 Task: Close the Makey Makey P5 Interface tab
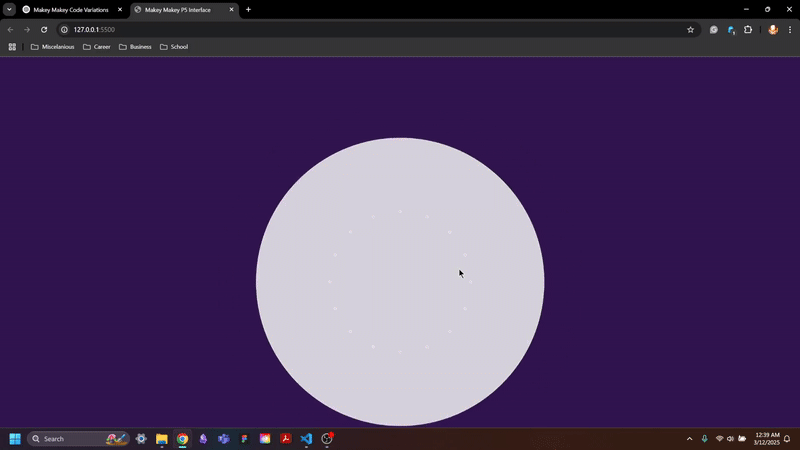tap(231, 10)
